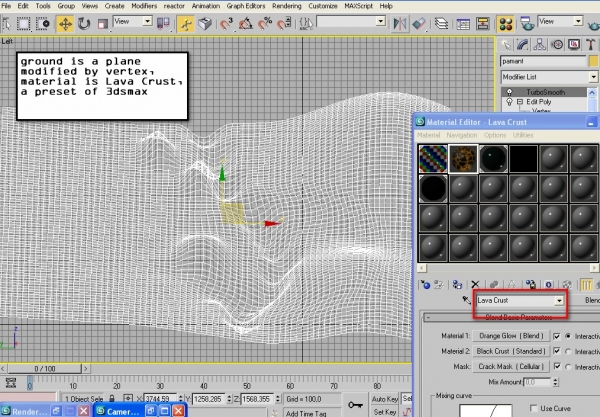Open Material Editor Navigation menu
600x417 pixels.
461,135
